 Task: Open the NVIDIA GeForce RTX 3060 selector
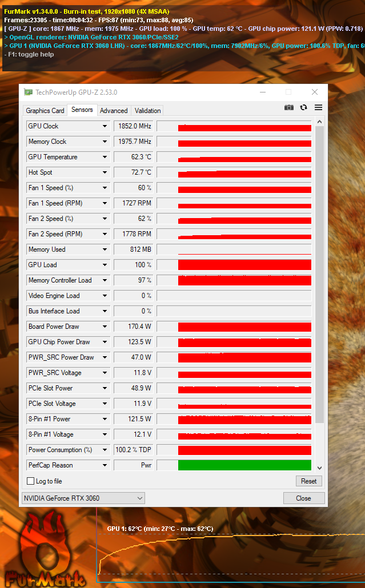83,498
